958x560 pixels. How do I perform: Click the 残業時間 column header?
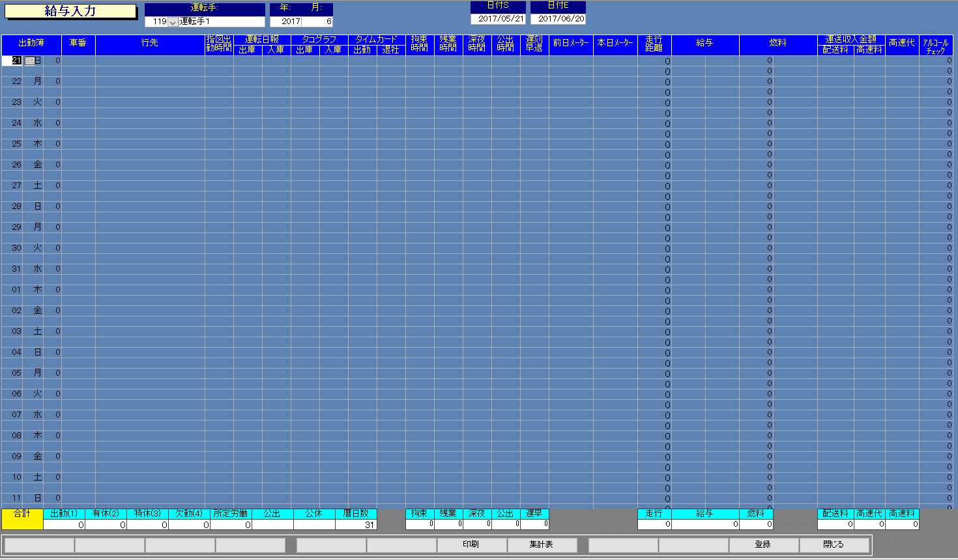(x=448, y=45)
